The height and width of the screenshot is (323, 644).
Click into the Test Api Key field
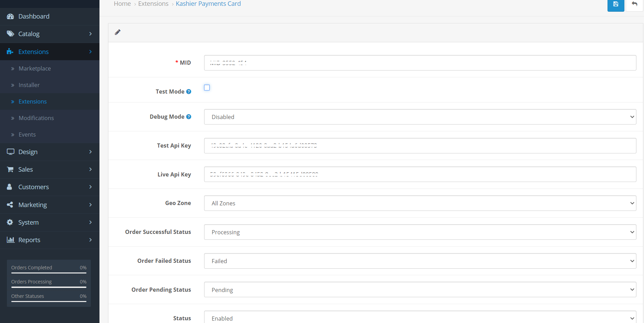point(420,146)
